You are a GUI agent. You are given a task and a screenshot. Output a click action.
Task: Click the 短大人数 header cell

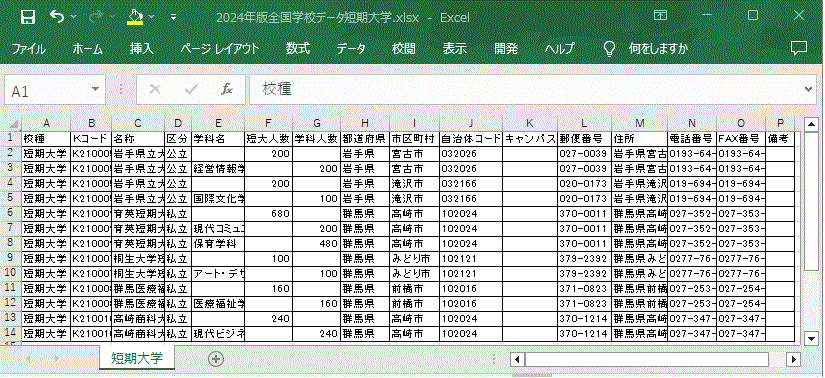coord(268,138)
